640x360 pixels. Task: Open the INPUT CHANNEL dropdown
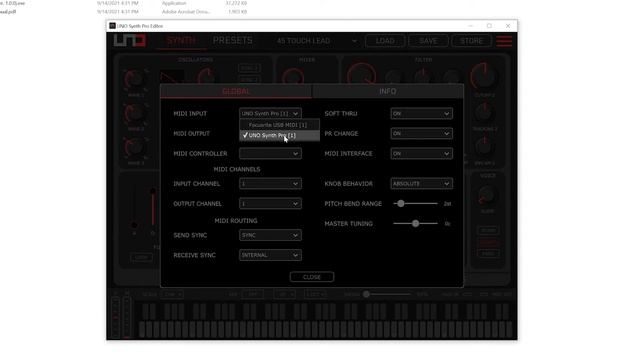tap(270, 184)
